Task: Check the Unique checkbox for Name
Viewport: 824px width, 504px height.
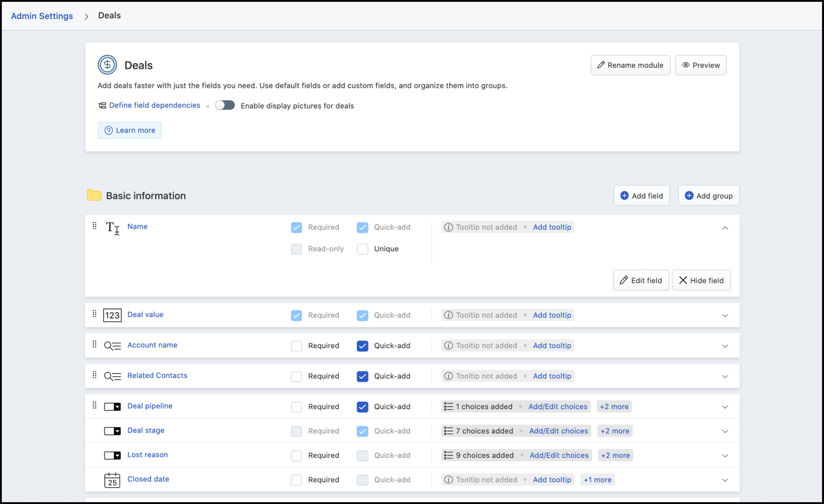Action: pos(362,249)
